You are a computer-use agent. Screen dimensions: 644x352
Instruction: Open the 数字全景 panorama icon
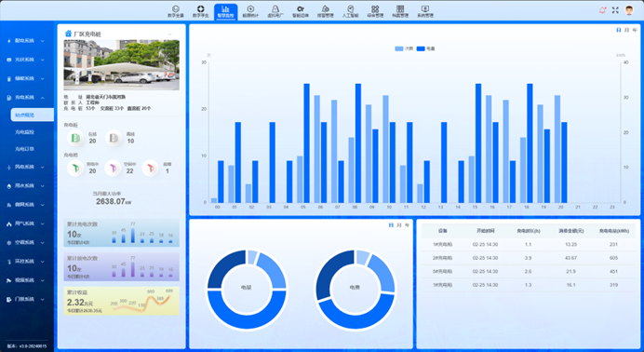tap(175, 11)
